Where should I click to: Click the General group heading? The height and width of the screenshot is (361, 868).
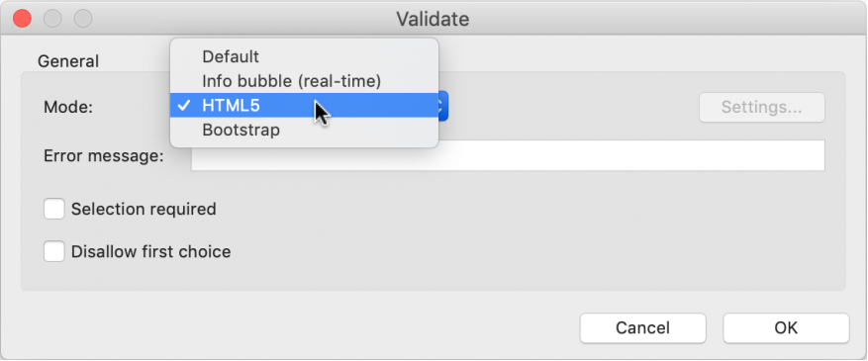(68, 60)
